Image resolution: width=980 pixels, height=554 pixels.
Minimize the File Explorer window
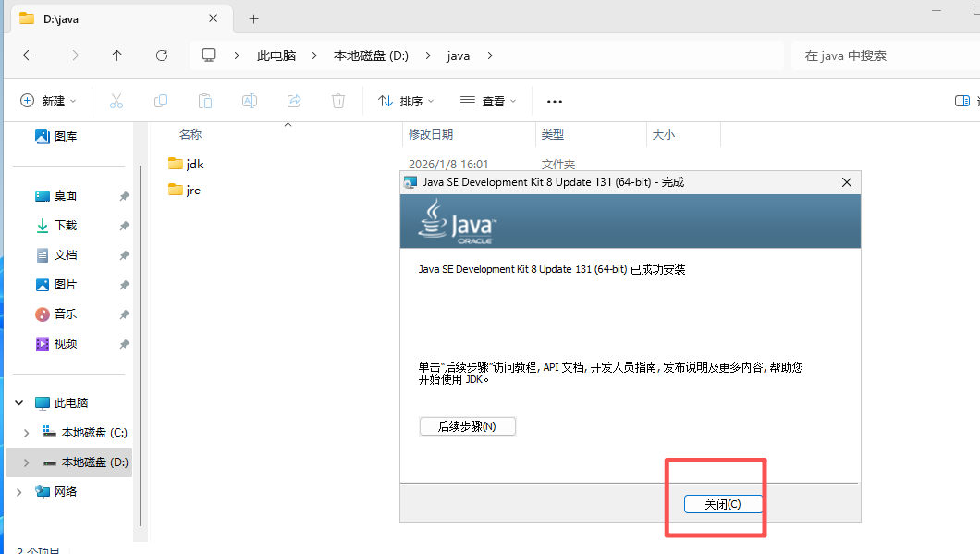click(937, 10)
